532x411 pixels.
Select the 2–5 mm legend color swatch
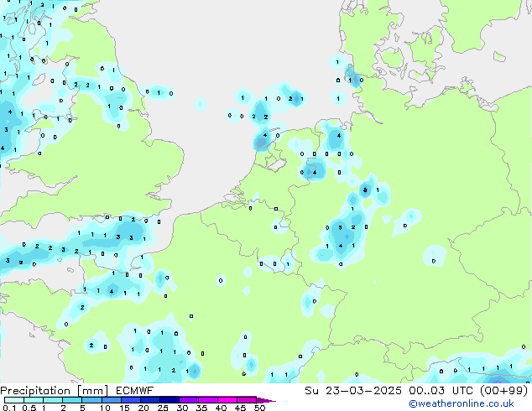(x=72, y=400)
